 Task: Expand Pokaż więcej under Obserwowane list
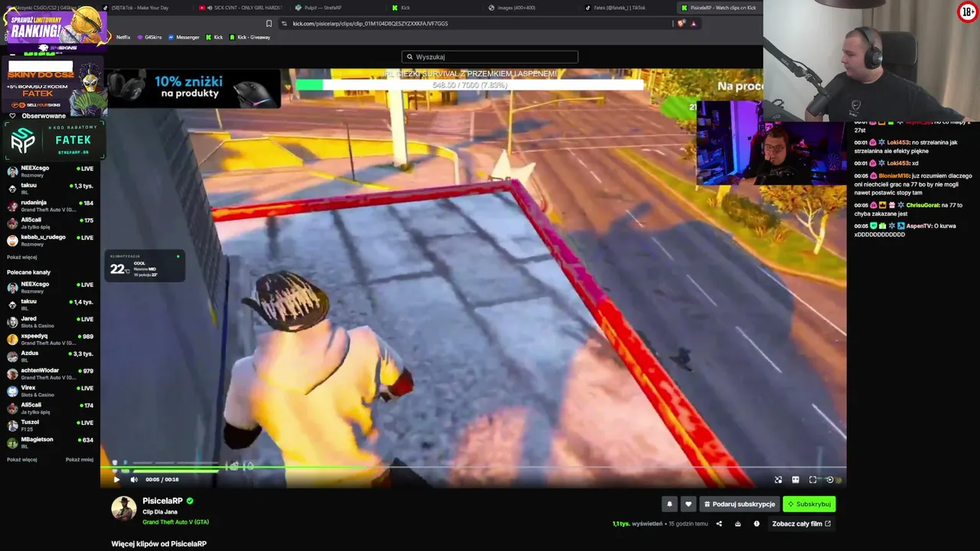pyautogui.click(x=21, y=257)
